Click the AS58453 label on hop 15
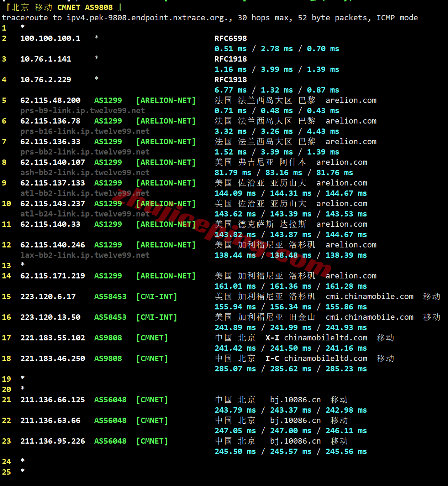The height and width of the screenshot is (486, 448). [110, 297]
